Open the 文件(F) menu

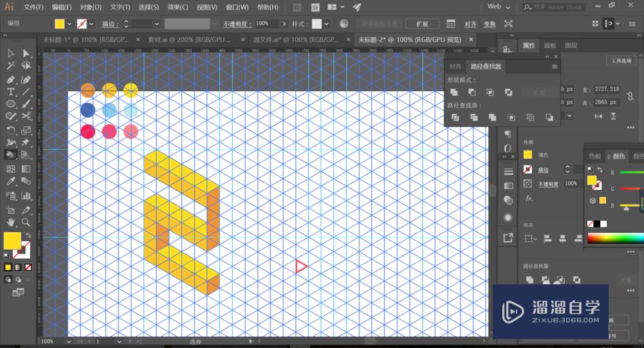pos(33,7)
